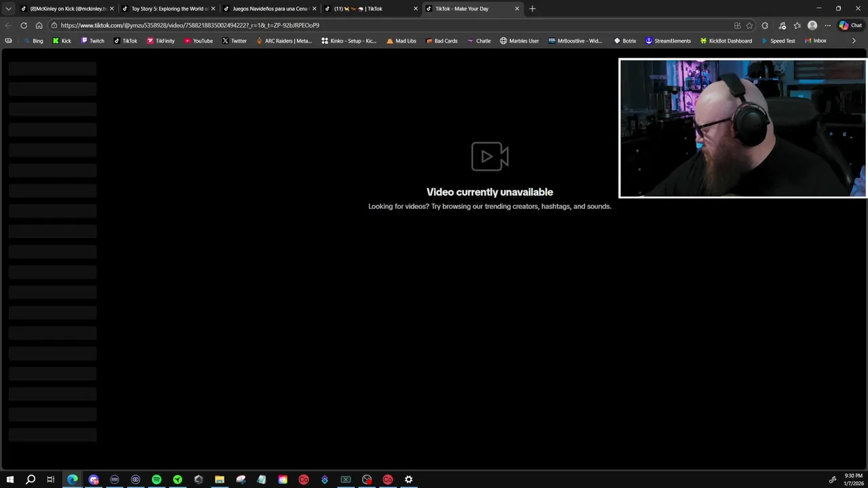Open the ARC Raiders bookmark
Image resolution: width=868 pixels, height=488 pixels.
[x=284, y=41]
